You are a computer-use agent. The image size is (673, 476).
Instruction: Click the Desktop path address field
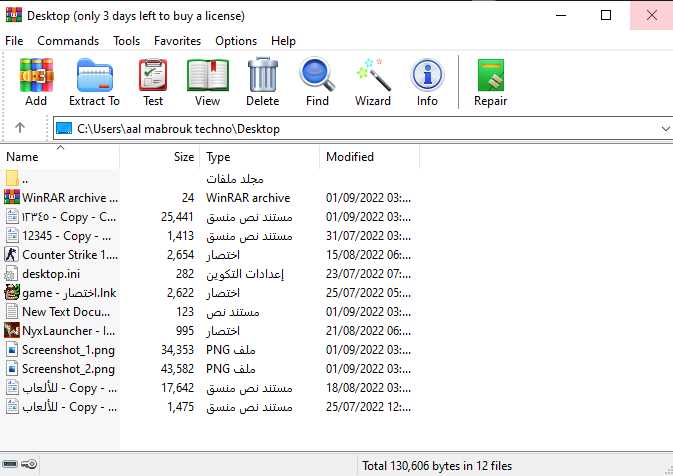coord(363,128)
